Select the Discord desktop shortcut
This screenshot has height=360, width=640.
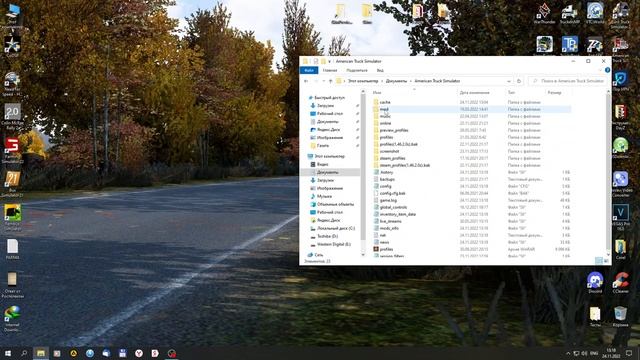(x=595, y=282)
